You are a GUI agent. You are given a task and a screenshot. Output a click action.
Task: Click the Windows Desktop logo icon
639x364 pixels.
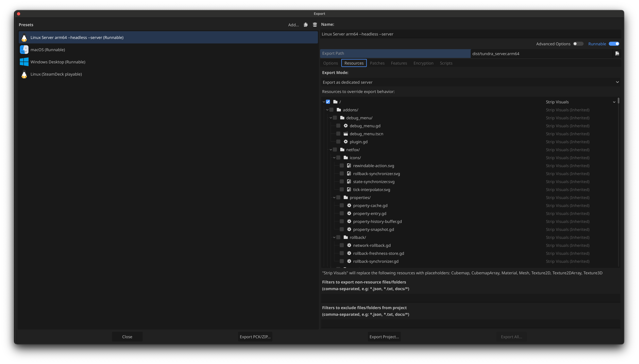click(x=24, y=62)
